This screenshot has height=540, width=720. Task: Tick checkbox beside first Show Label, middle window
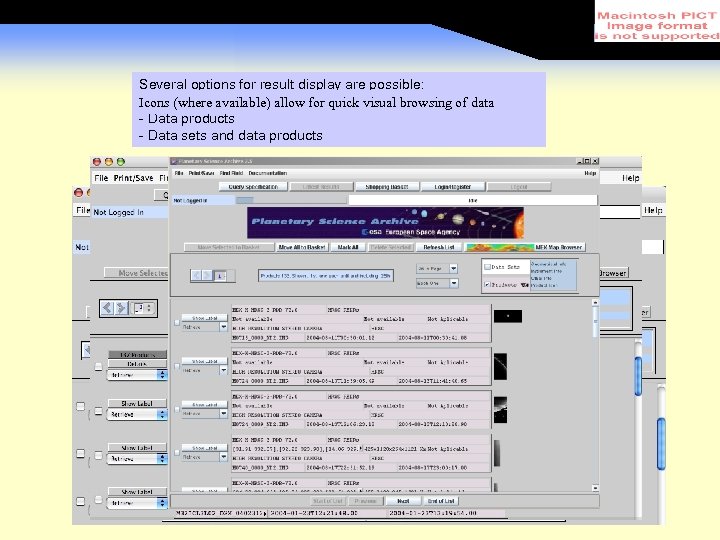pyautogui.click(x=98, y=411)
